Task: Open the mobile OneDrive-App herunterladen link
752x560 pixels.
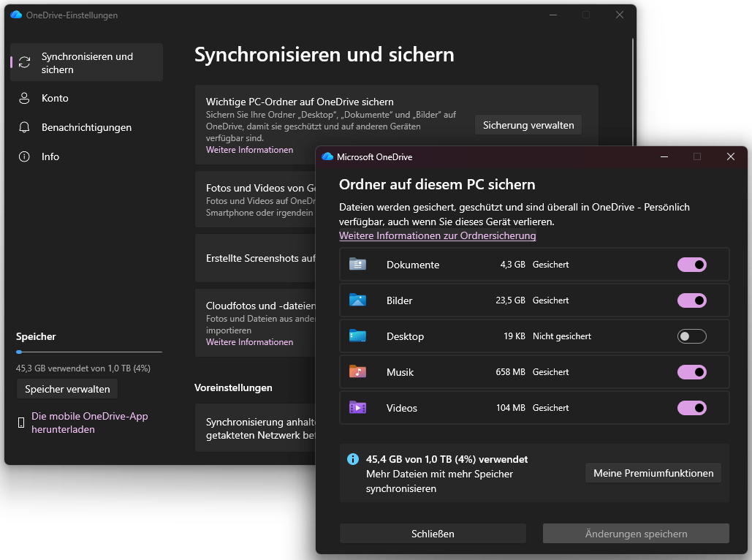Action: pyautogui.click(x=90, y=423)
